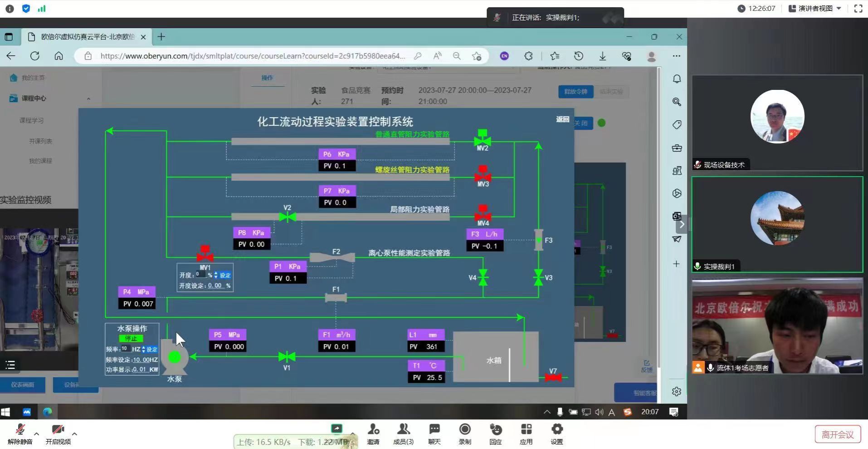Unmute the microphone
Viewport: 868px width, 449px height.
pyautogui.click(x=20, y=434)
